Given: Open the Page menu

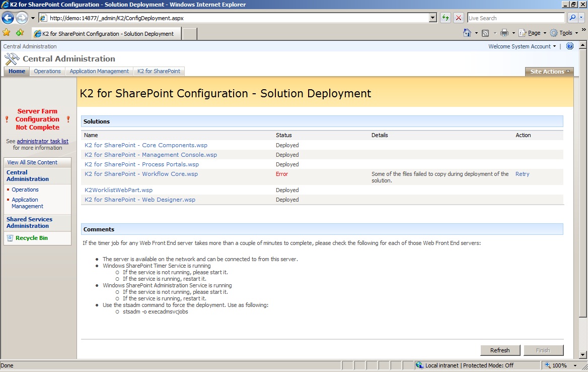Looking at the screenshot, I should point(533,33).
